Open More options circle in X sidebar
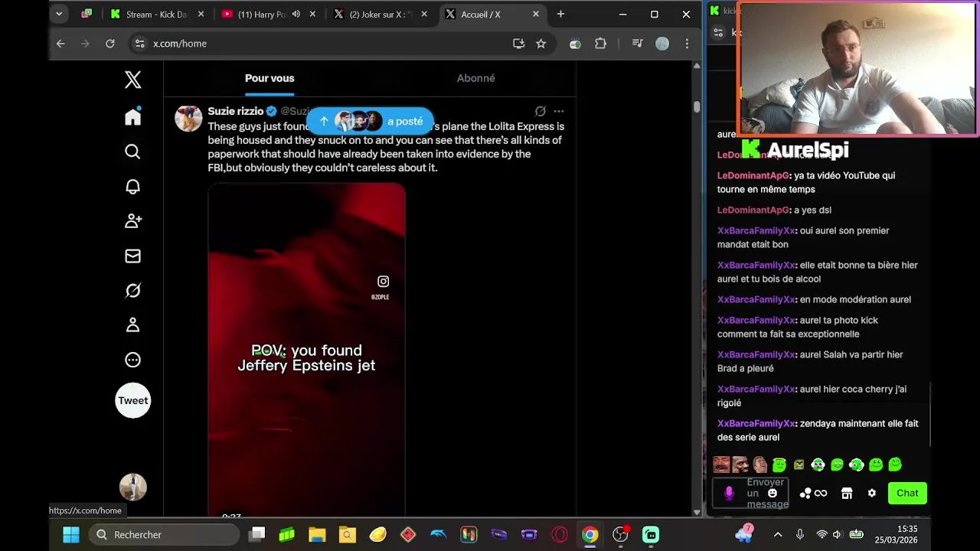This screenshot has height=551, width=980. [x=132, y=360]
